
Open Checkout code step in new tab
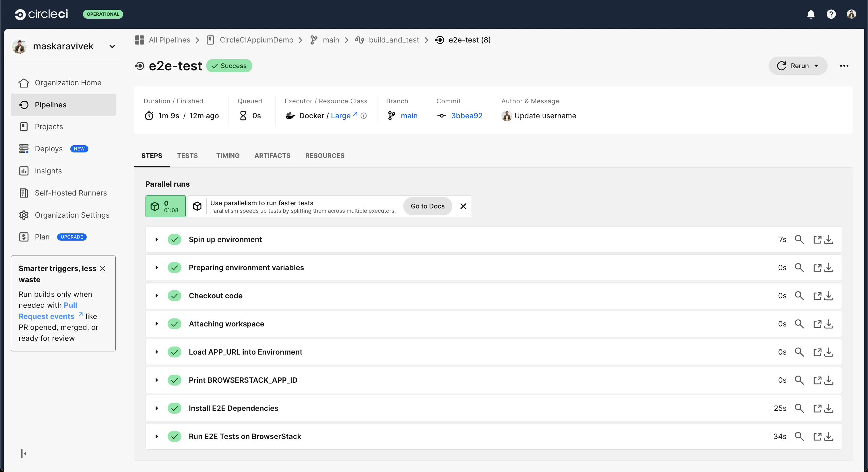(x=817, y=296)
